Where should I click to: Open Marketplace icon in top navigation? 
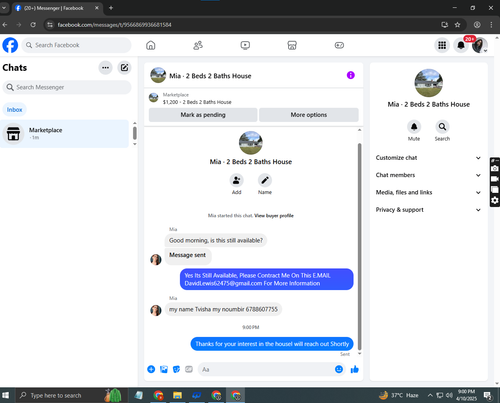pyautogui.click(x=292, y=45)
